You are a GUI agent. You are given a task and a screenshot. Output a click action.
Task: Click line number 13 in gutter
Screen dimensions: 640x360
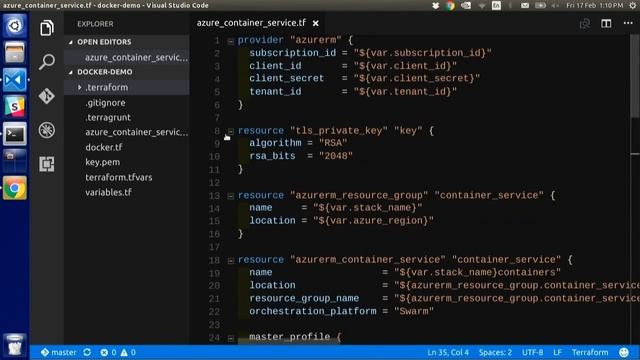pos(214,196)
